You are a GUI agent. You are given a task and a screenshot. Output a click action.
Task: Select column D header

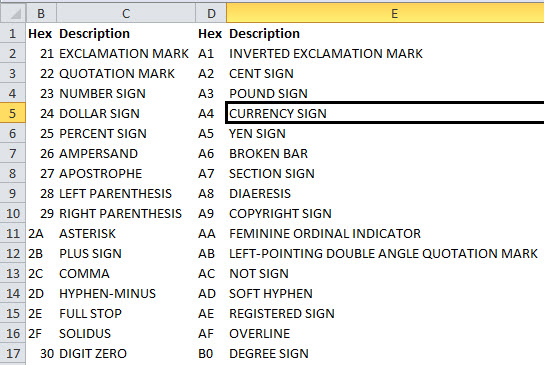[211, 13]
